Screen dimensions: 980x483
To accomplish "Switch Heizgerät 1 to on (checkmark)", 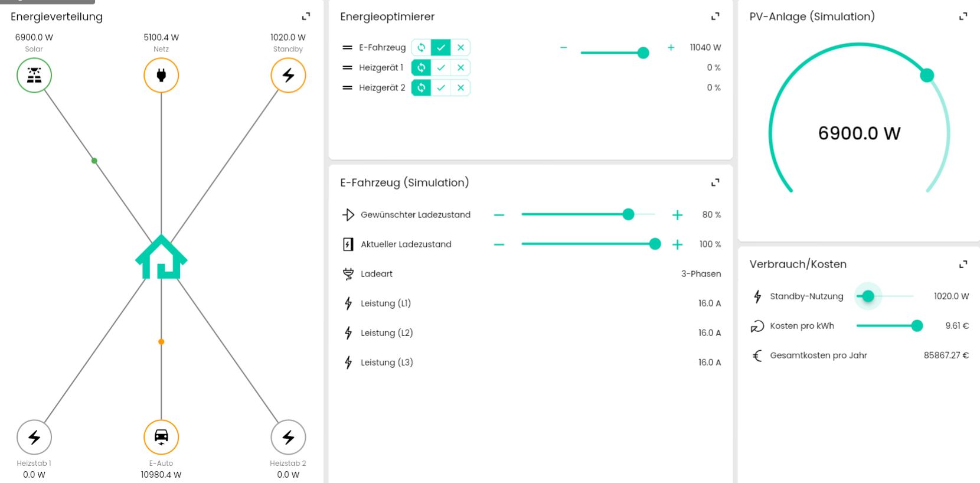I will click(441, 68).
